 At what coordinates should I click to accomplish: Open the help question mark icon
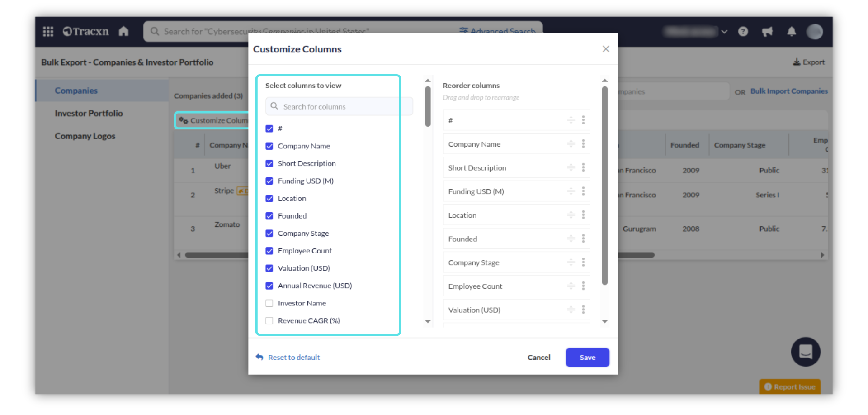click(743, 31)
